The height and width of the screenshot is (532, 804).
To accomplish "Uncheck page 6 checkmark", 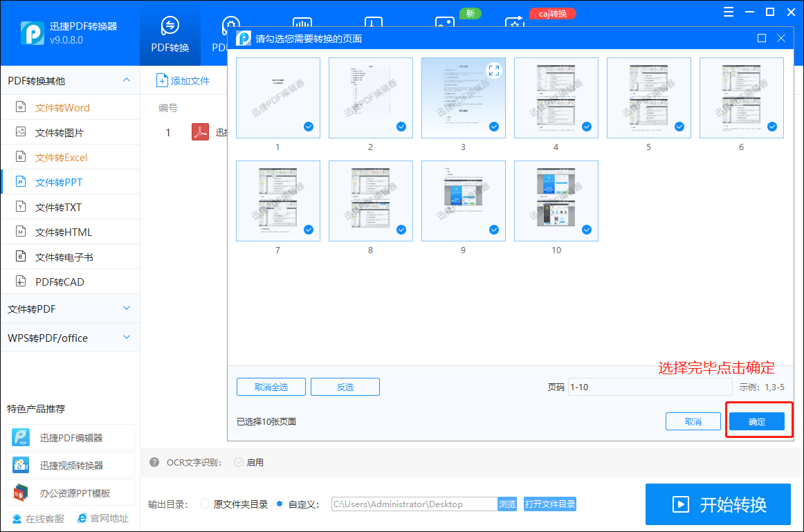I will [x=772, y=127].
